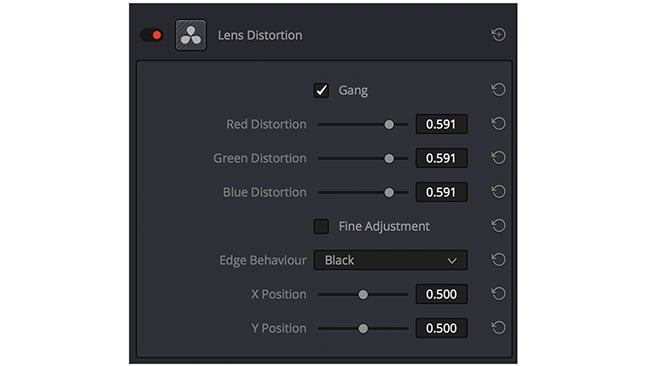The width and height of the screenshot is (650, 366).
Task: Enable the Fine Adjustment checkbox
Action: click(321, 226)
